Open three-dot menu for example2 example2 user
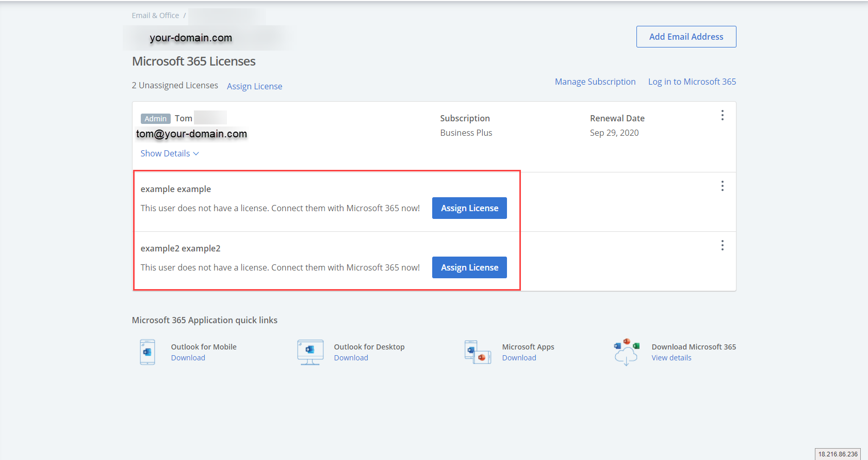Viewport: 868px width, 460px height. point(722,245)
